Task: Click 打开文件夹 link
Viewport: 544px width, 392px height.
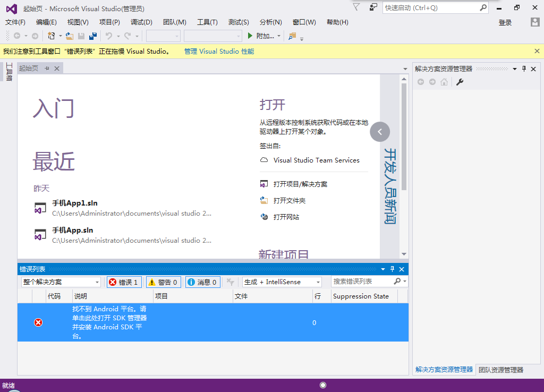Action: [x=290, y=200]
